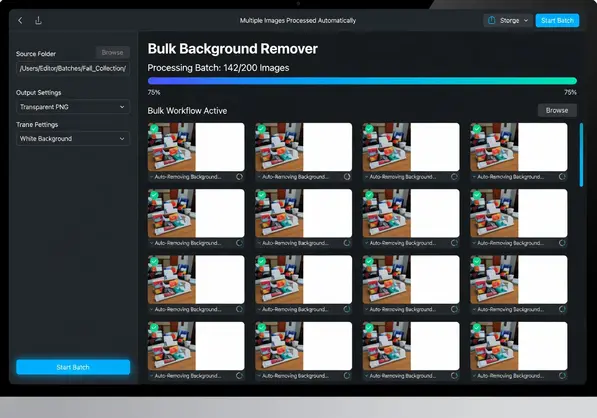The height and width of the screenshot is (418, 597).
Task: Click spinner icon on third row, third card
Action: 454,309
